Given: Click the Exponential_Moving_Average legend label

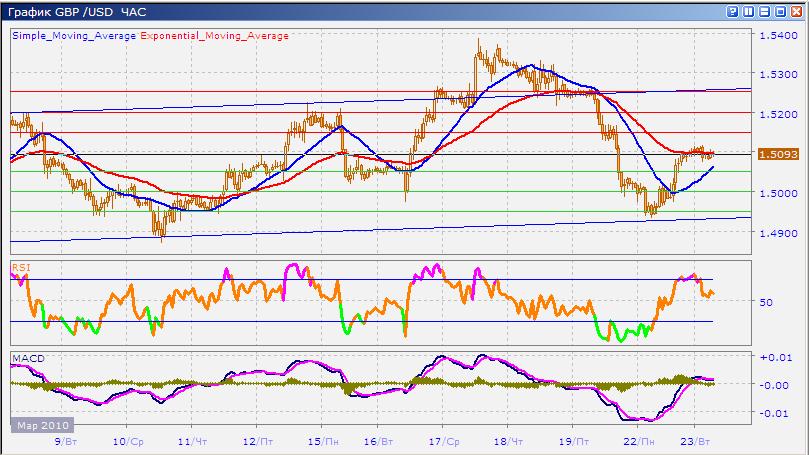Looking at the screenshot, I should (x=215, y=36).
